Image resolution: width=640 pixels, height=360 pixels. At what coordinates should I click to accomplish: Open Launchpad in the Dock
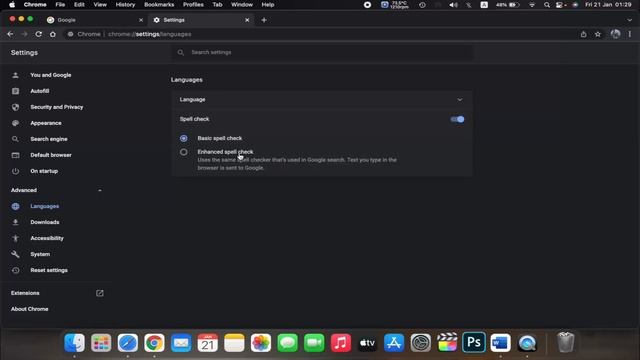coord(101,343)
